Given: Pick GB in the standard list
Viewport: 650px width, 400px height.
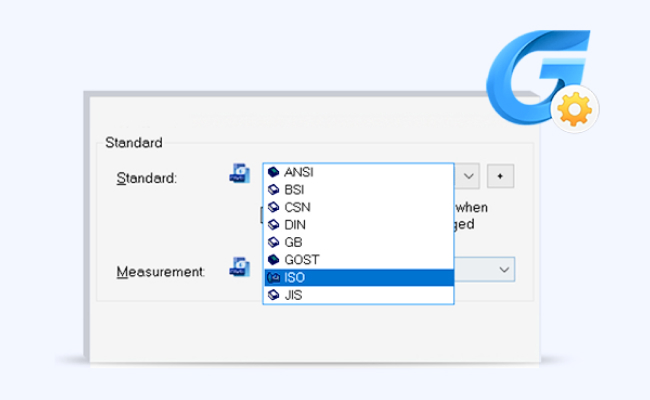Looking at the screenshot, I should [293, 242].
